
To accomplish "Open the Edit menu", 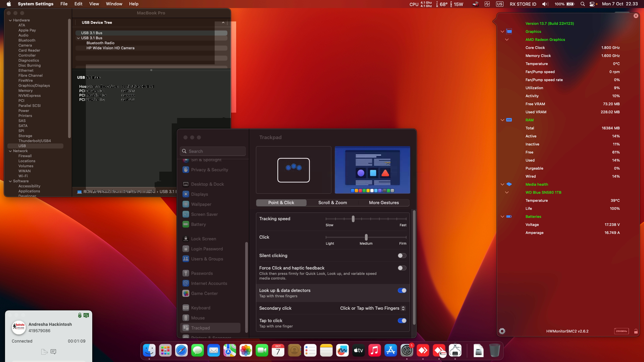I will [x=78, y=4].
